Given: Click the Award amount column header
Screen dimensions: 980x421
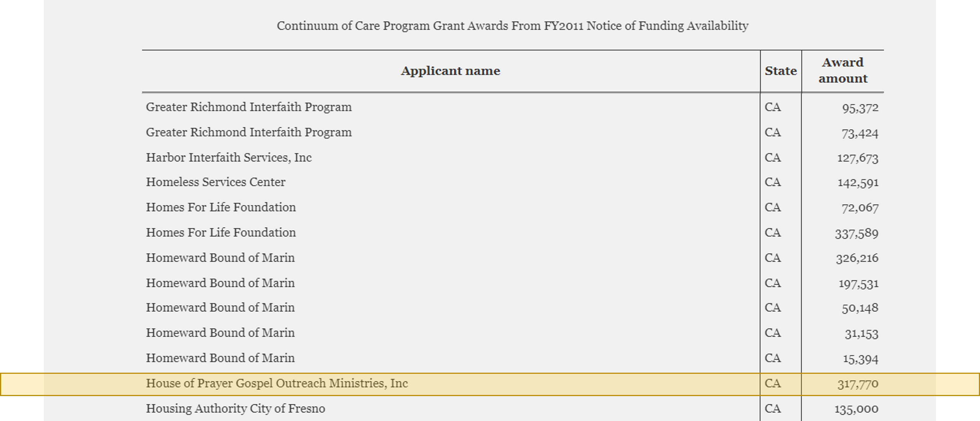Looking at the screenshot, I should tap(843, 70).
